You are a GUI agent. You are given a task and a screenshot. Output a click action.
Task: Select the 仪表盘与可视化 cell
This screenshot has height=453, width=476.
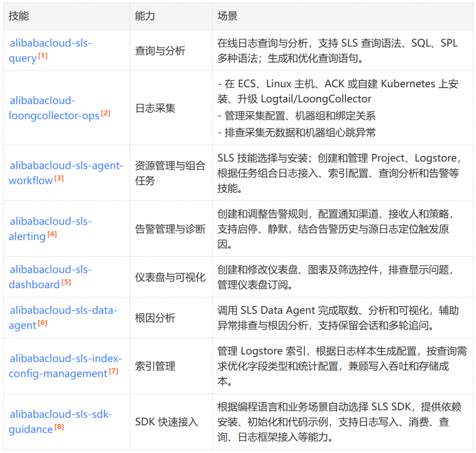pyautogui.click(x=170, y=277)
